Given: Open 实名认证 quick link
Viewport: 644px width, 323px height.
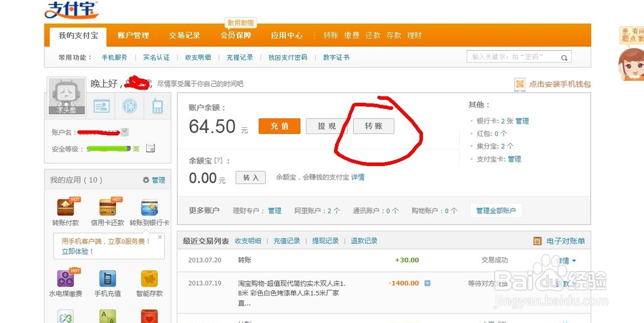Looking at the screenshot, I should point(156,57).
